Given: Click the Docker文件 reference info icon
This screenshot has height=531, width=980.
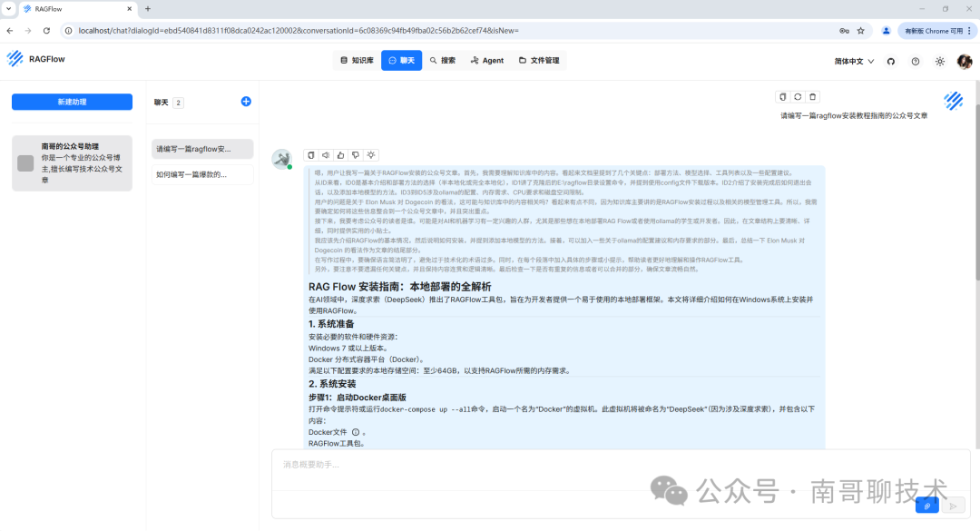Looking at the screenshot, I should pyautogui.click(x=356, y=432).
